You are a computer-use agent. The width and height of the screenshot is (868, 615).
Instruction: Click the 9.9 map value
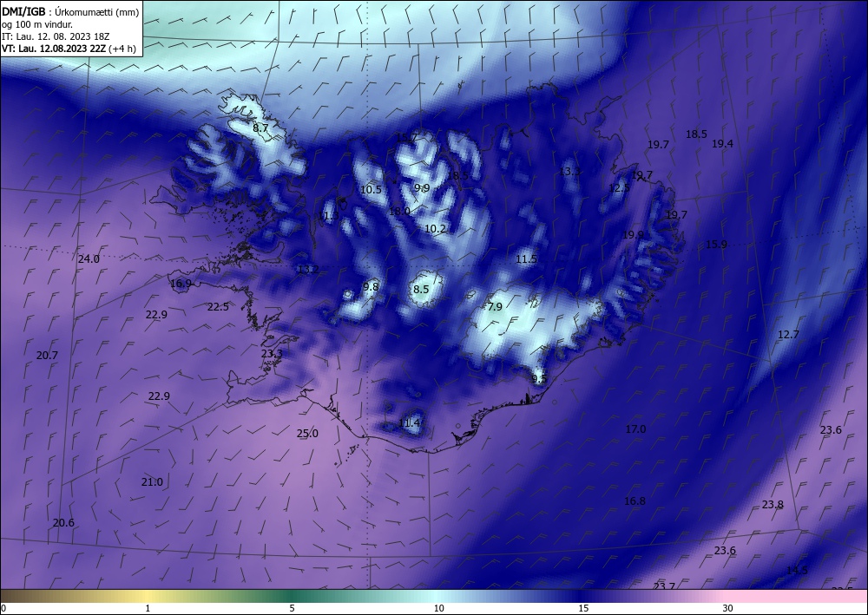tap(422, 188)
